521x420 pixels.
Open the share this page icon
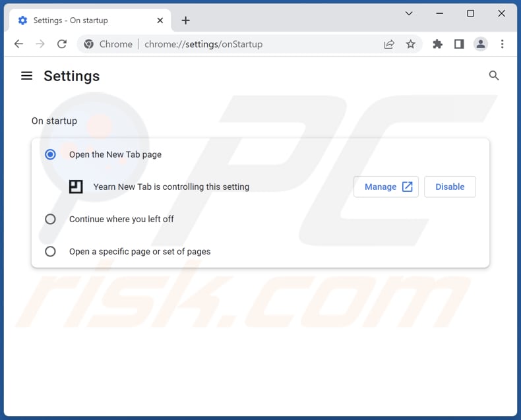(389, 44)
